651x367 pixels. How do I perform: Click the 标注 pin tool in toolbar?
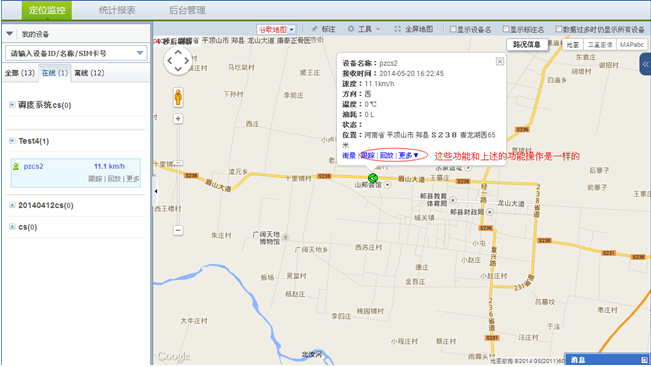(x=323, y=29)
